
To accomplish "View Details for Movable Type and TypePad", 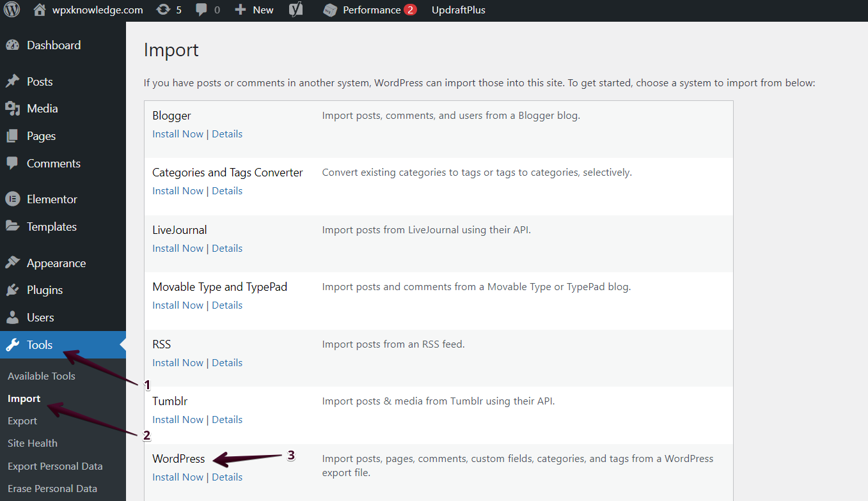I will click(x=227, y=305).
